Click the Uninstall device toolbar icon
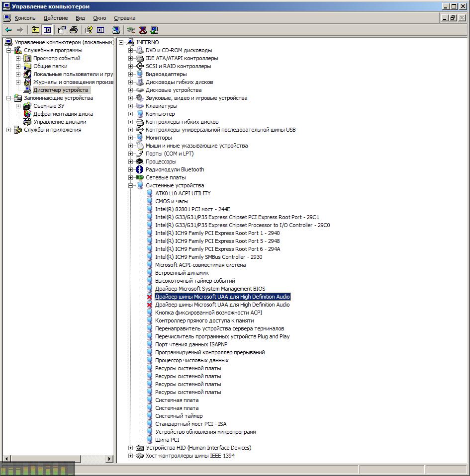The image size is (470, 476). point(143,30)
